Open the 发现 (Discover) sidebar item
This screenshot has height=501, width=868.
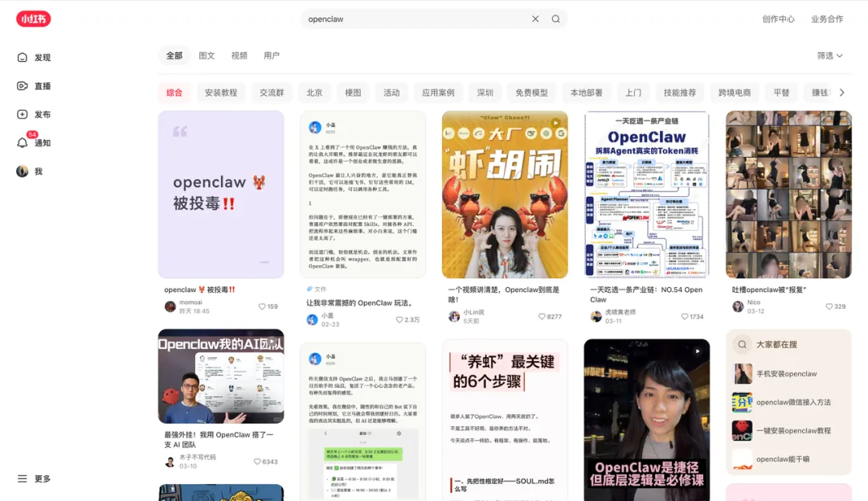pos(34,58)
